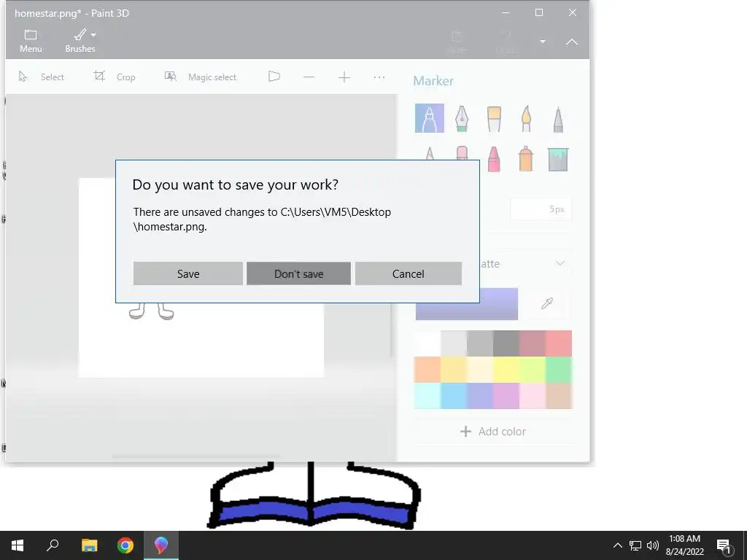Pick the green color swatch
Viewport: 747px width, 560px height.
(559, 370)
